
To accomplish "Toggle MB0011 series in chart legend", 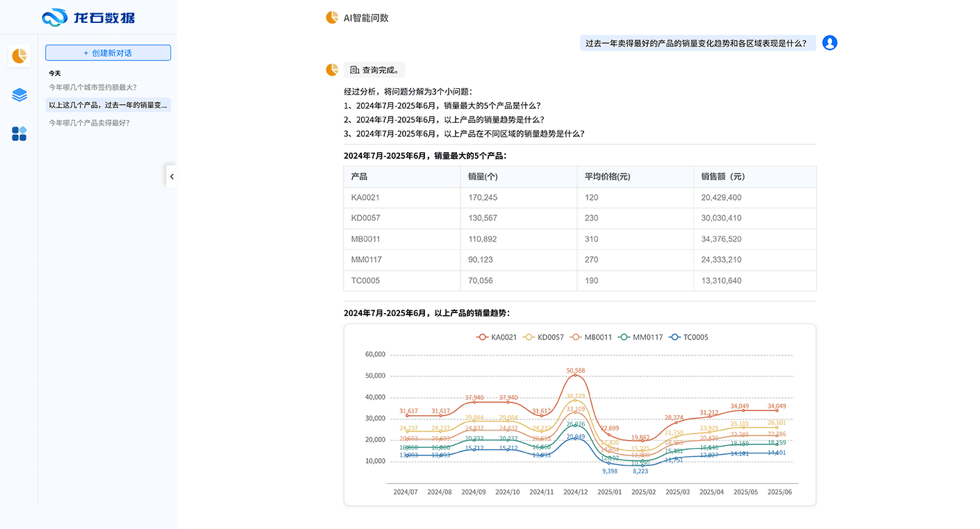I will click(x=590, y=337).
